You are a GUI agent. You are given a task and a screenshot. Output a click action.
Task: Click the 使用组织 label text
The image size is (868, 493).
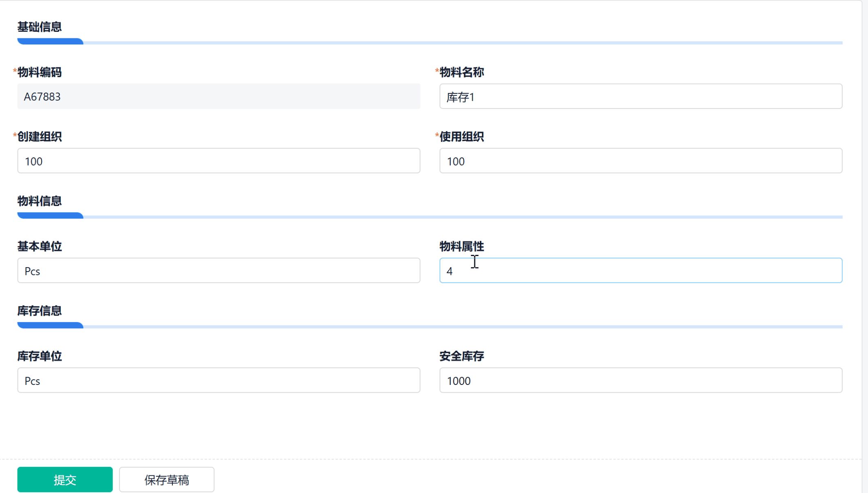[461, 137]
